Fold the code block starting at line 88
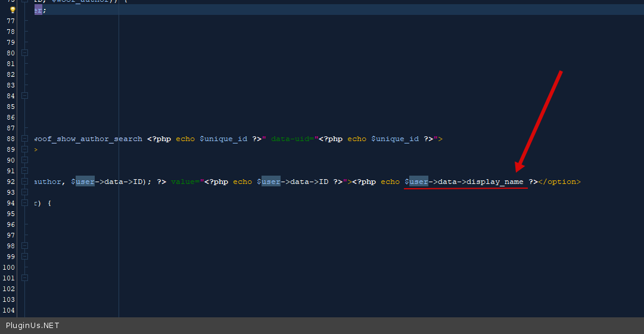The height and width of the screenshot is (334, 644). [24, 139]
